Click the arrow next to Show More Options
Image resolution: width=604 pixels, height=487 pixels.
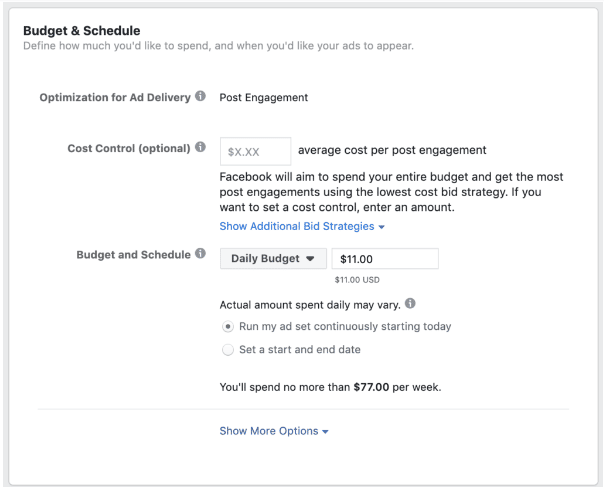(325, 432)
